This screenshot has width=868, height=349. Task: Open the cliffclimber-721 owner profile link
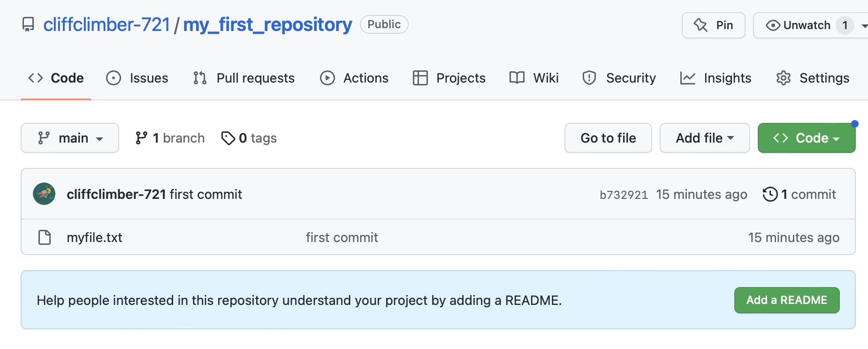click(107, 24)
